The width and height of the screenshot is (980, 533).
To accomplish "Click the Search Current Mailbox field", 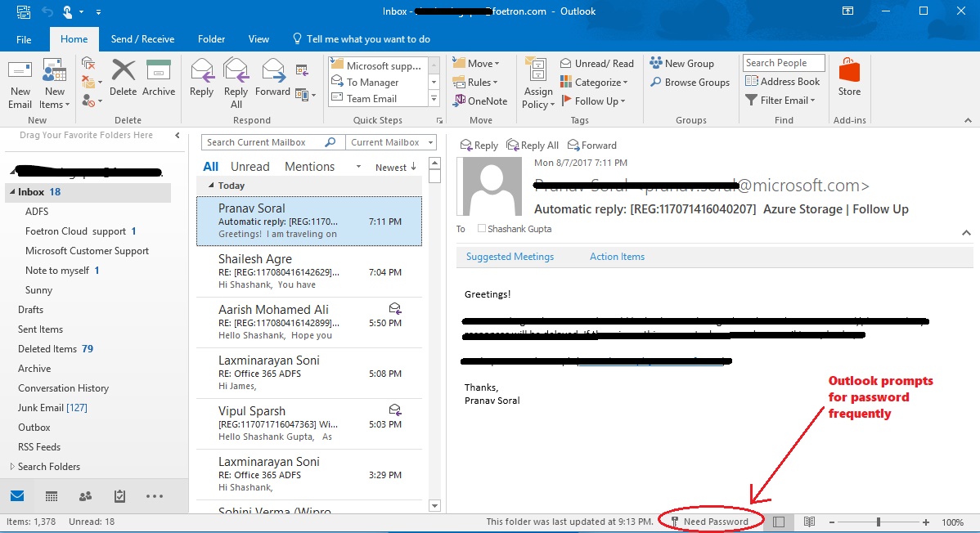I will 272,142.
